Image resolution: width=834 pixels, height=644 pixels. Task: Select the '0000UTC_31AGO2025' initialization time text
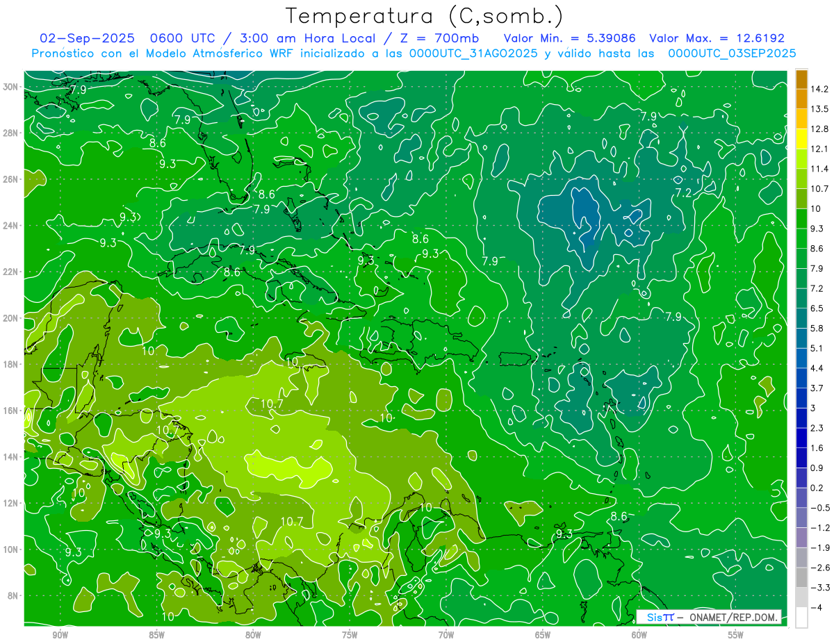click(473, 53)
